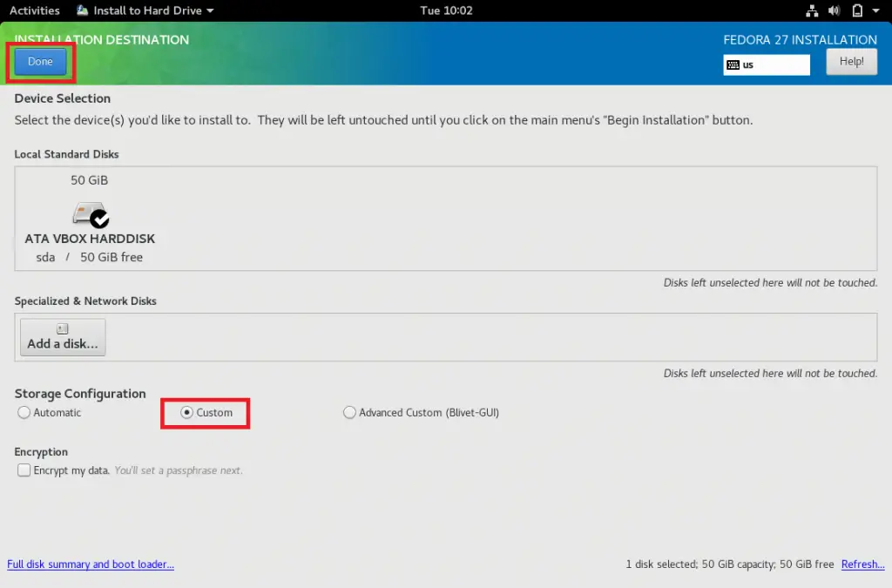This screenshot has width=892, height=588.
Task: Click the battery status icon in top bar
Action: point(857,10)
